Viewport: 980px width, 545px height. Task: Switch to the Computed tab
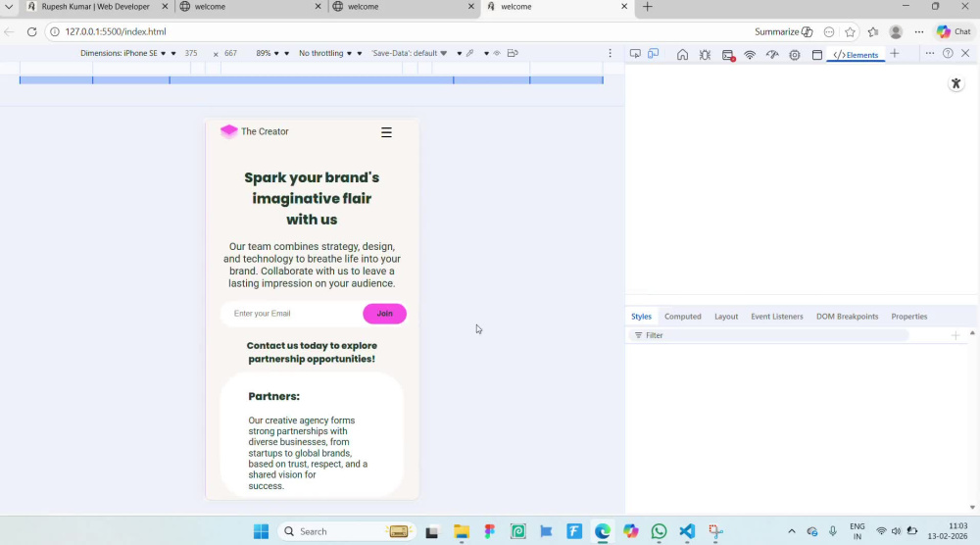[682, 317]
